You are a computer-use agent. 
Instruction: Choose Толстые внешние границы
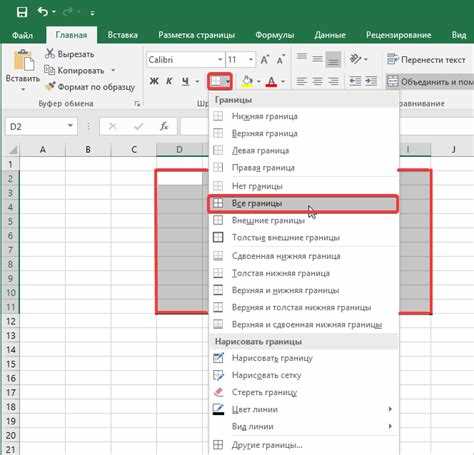click(303, 237)
